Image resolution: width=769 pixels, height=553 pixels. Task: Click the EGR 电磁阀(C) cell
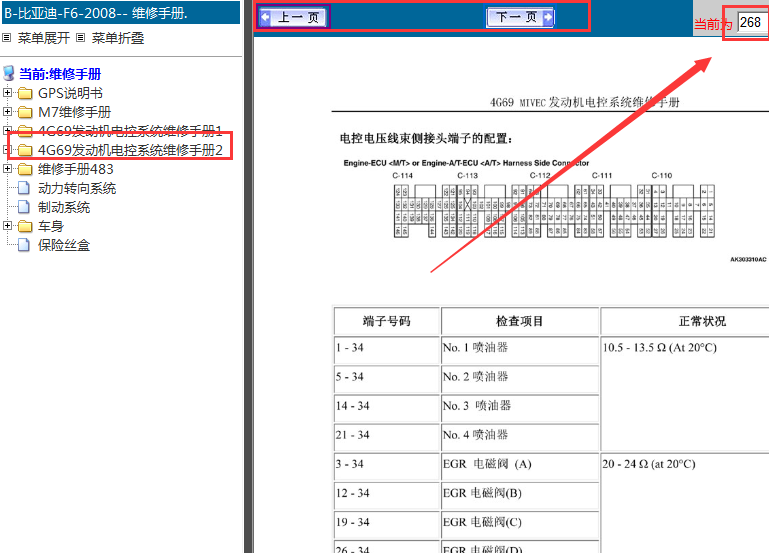pyautogui.click(x=520, y=525)
